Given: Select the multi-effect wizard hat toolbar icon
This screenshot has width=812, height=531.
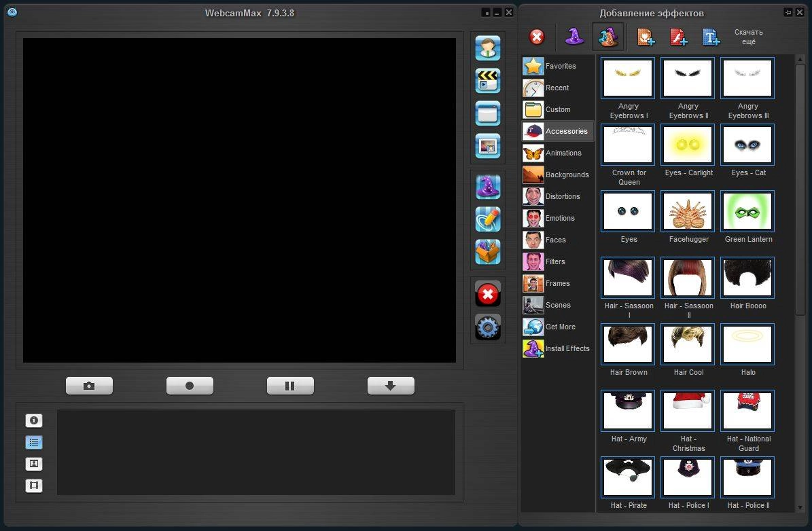Looking at the screenshot, I should 608,37.
